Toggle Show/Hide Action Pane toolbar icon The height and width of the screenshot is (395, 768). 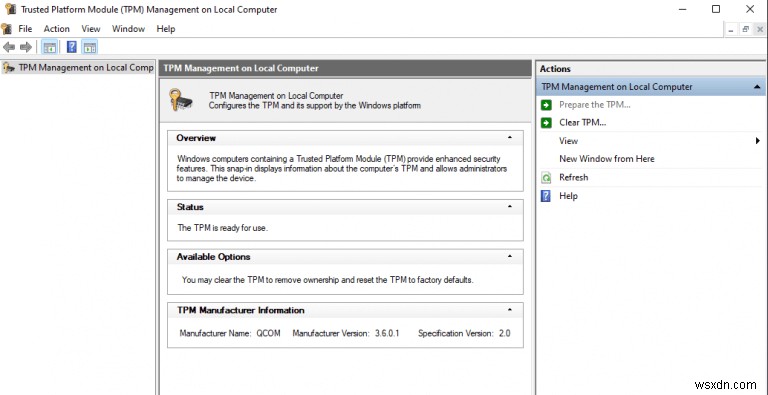click(90, 47)
